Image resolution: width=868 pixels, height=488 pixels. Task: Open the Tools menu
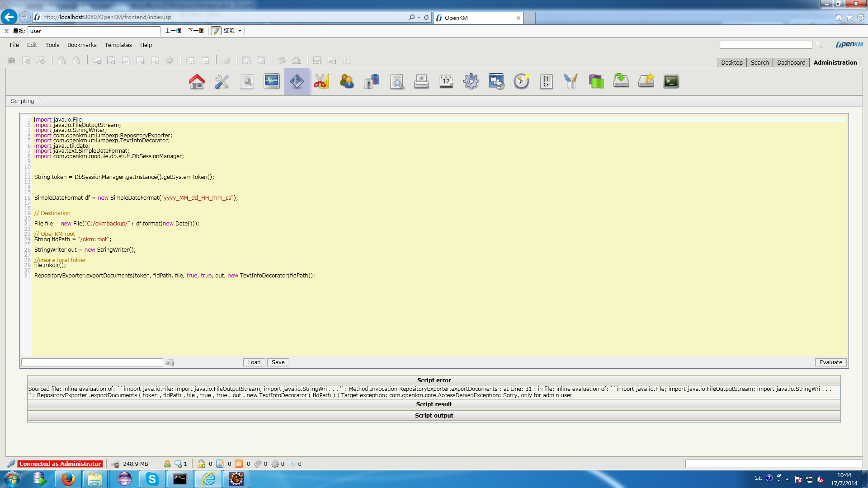pos(52,45)
